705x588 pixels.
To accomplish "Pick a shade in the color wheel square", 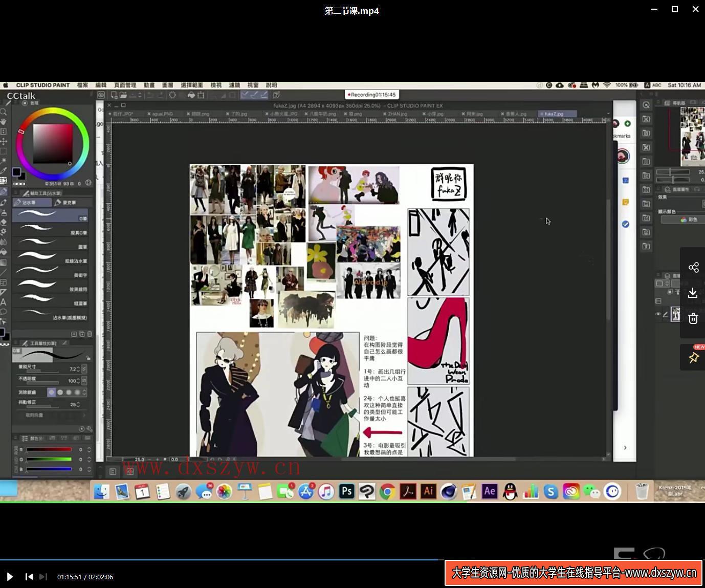I will click(x=53, y=144).
